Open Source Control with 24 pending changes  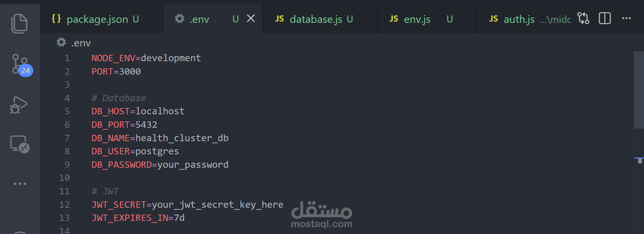tap(21, 65)
